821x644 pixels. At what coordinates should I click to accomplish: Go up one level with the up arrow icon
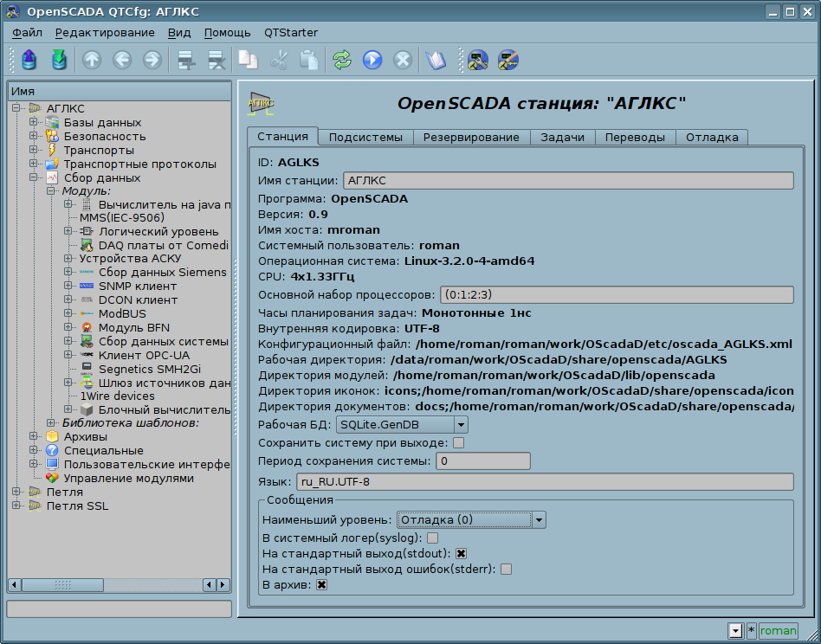pos(92,60)
